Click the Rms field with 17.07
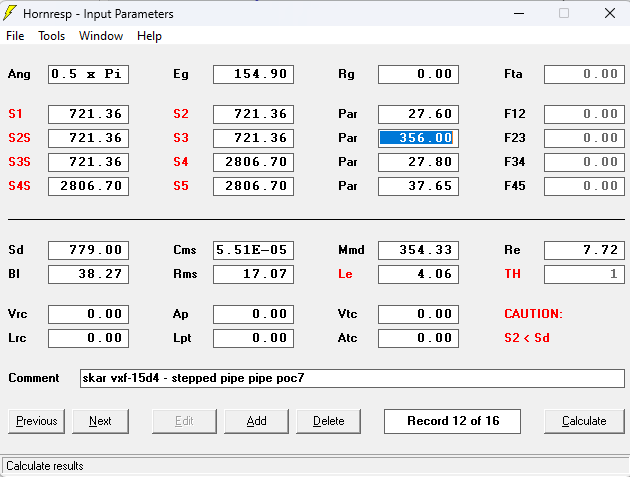Viewport: 630px width, 477px height. point(254,274)
